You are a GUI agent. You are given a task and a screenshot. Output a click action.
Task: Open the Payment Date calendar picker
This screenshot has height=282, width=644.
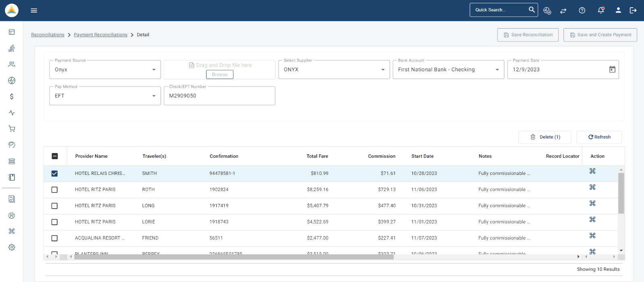(612, 69)
